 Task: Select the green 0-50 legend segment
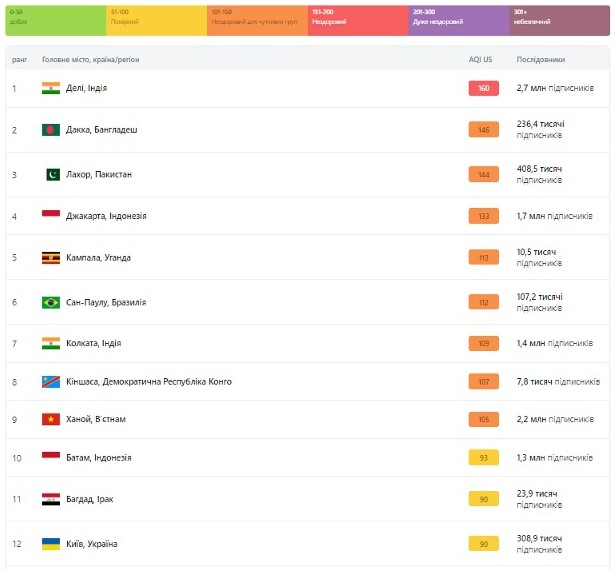click(55, 19)
